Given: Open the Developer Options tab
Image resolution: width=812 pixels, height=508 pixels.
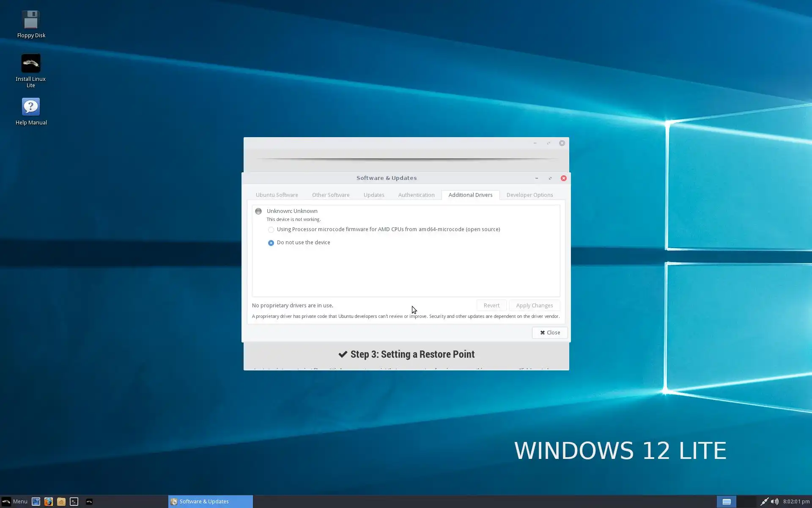Looking at the screenshot, I should (529, 195).
